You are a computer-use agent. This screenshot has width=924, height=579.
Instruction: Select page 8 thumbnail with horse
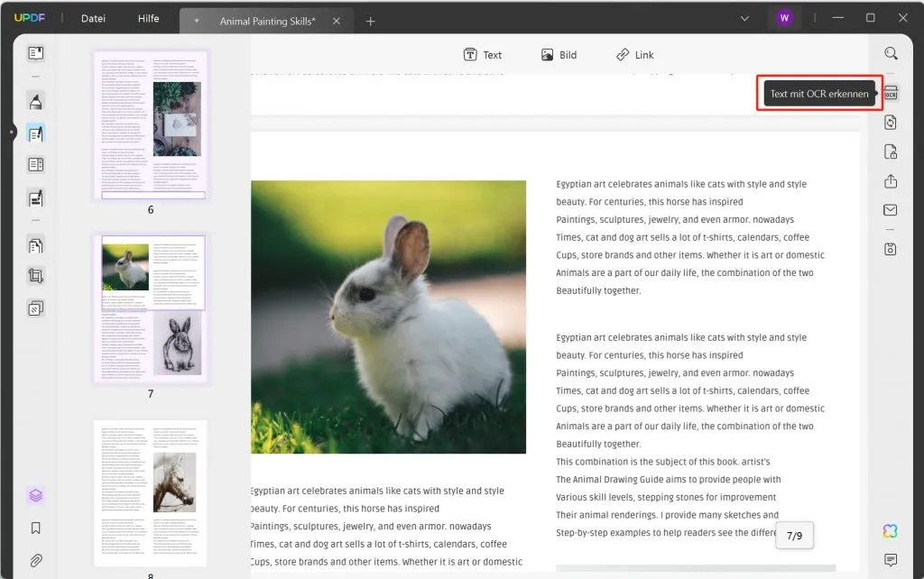coord(151,492)
